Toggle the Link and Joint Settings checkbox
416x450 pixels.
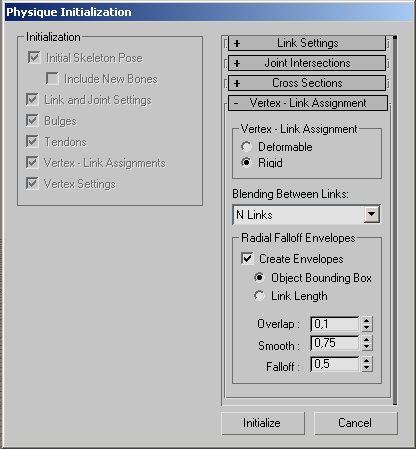pos(32,99)
